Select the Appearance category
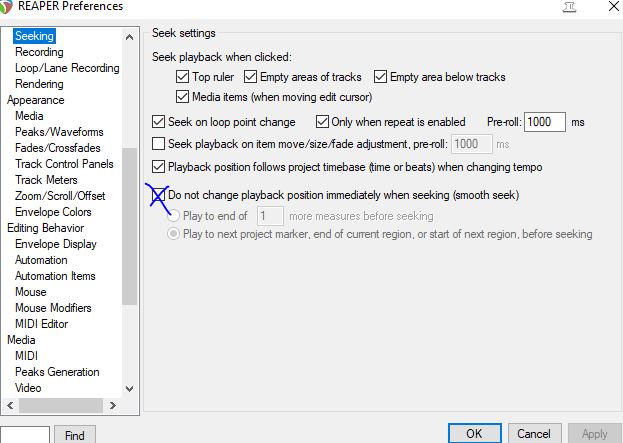This screenshot has height=443, width=623. click(x=35, y=100)
